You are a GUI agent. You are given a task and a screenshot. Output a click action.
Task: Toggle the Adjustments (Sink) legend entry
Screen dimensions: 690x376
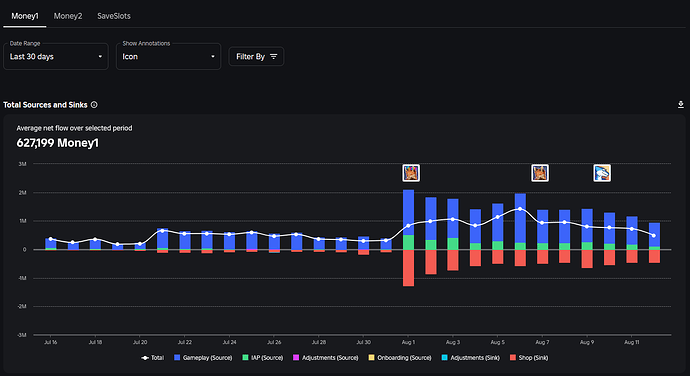coord(471,358)
